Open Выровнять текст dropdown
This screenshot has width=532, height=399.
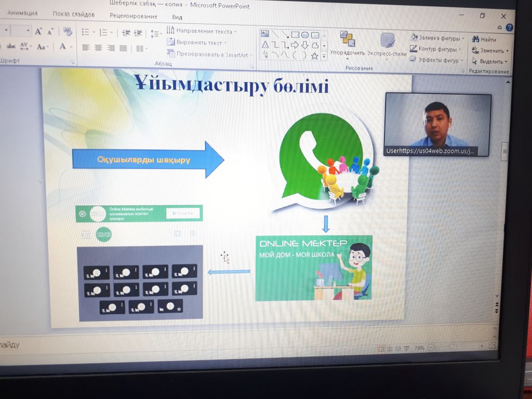[197, 43]
